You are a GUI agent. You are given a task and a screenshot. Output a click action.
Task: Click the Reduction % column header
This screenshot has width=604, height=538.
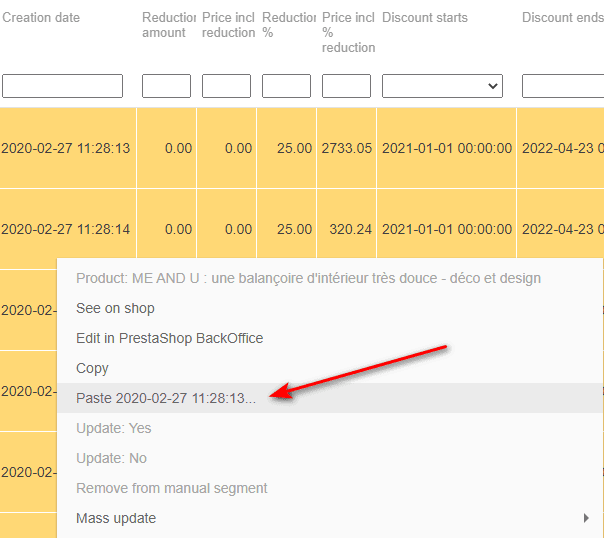coord(286,25)
